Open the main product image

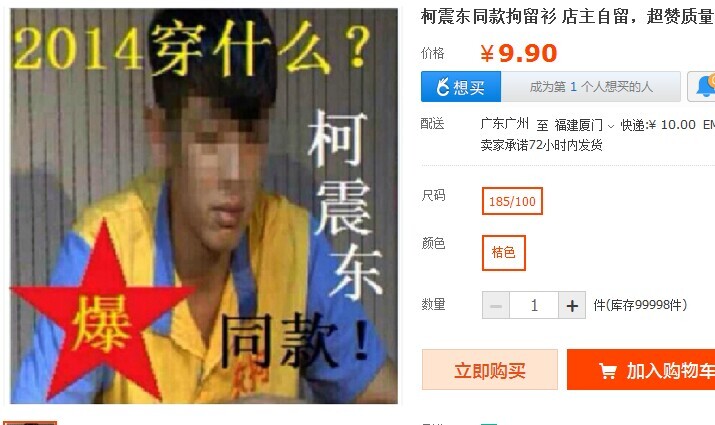(204, 206)
